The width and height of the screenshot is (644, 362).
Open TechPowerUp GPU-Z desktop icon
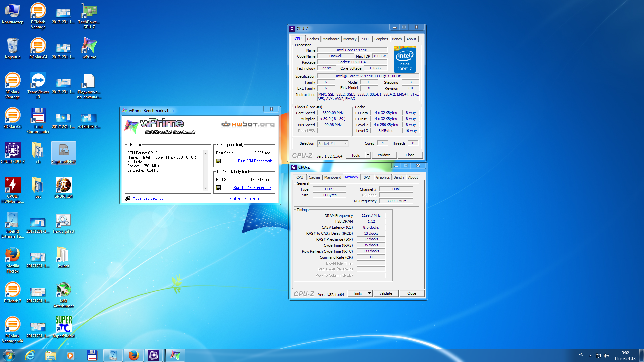89,16
